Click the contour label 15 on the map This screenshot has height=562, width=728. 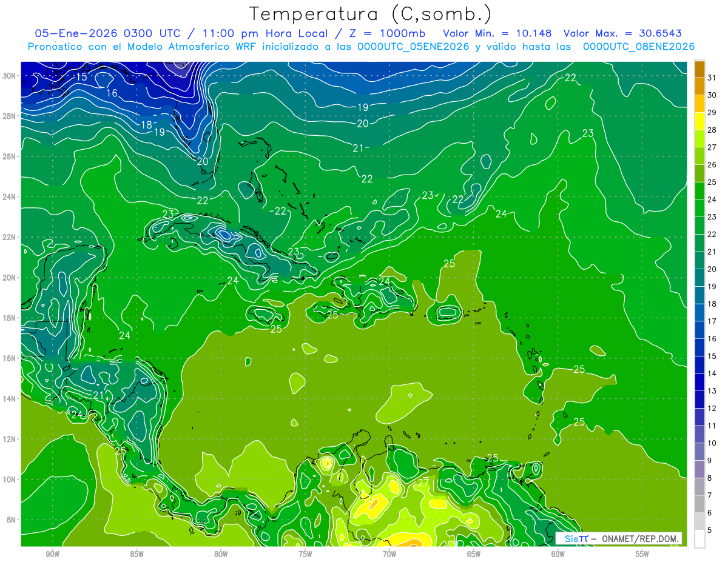(82, 77)
